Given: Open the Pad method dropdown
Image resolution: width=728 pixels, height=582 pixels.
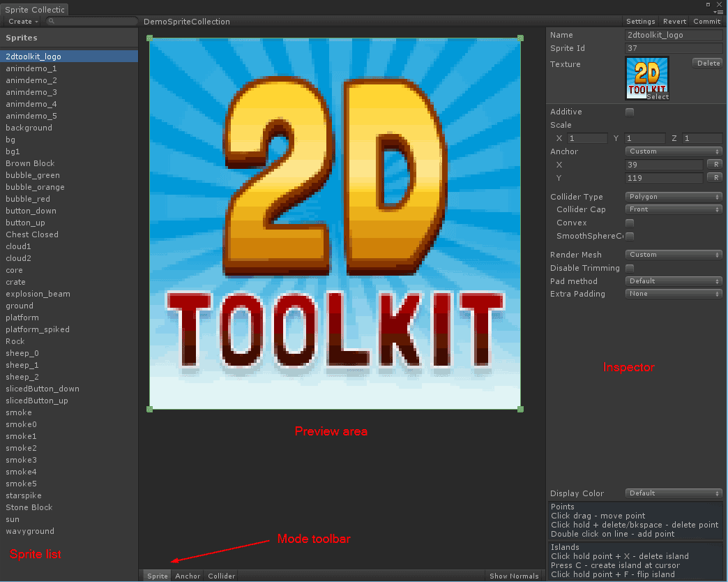Looking at the screenshot, I should [x=674, y=281].
